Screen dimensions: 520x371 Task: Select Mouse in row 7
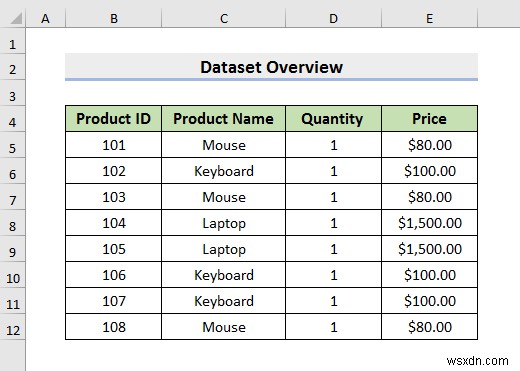pos(223,197)
